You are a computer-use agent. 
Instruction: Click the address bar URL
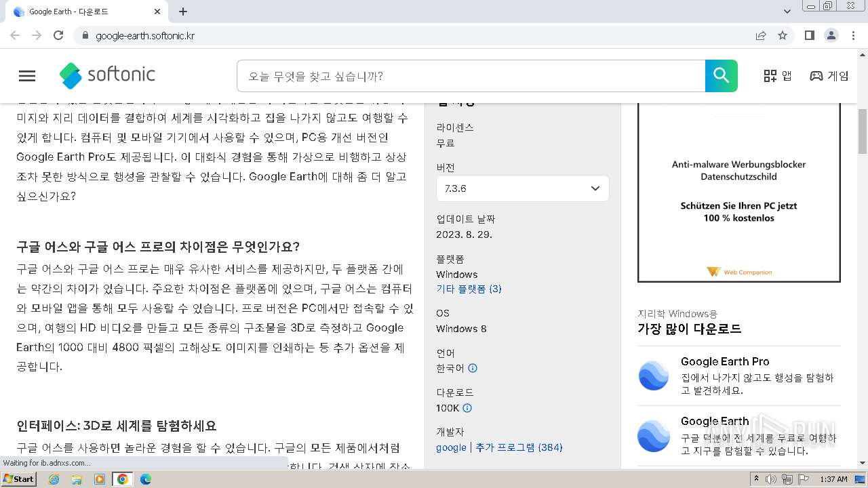point(145,36)
